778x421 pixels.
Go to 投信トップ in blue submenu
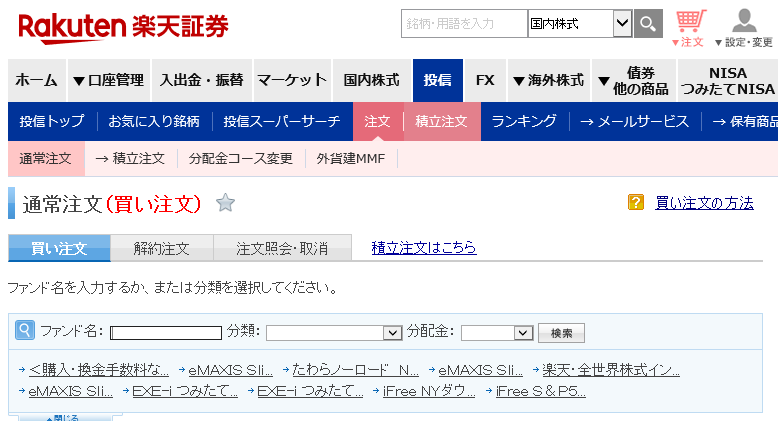[x=52, y=121]
